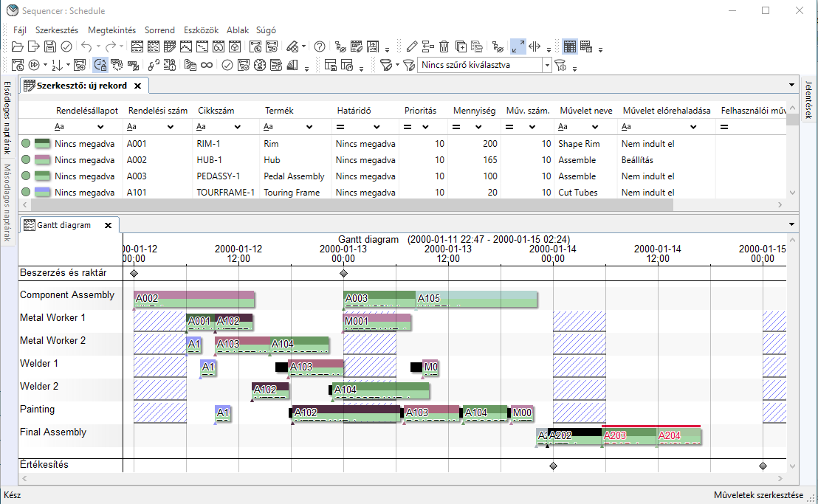Toggle the highlighted grid view button
Viewport: 818px width, 504px height.
[569, 46]
